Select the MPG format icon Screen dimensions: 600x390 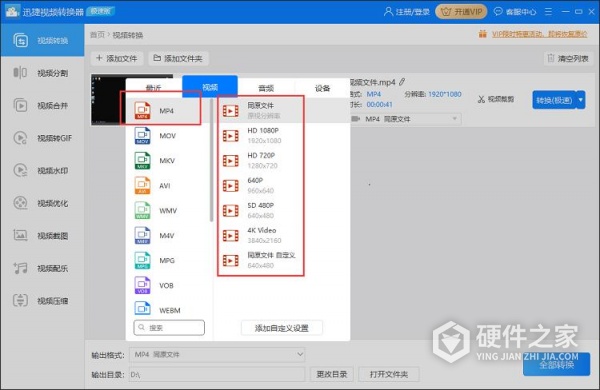[142, 260]
